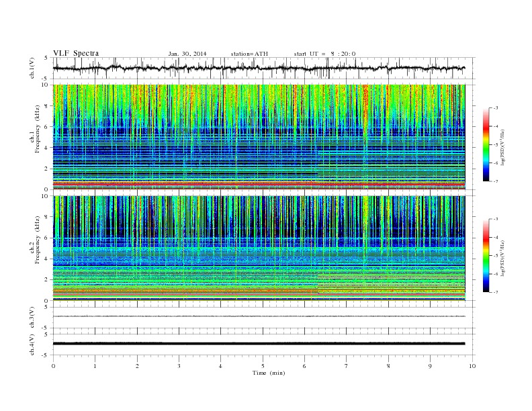This screenshot has height=411, width=532.
Task: Click the "-5" bottom tick of ch.4(V) axis
Action: [x=46, y=355]
